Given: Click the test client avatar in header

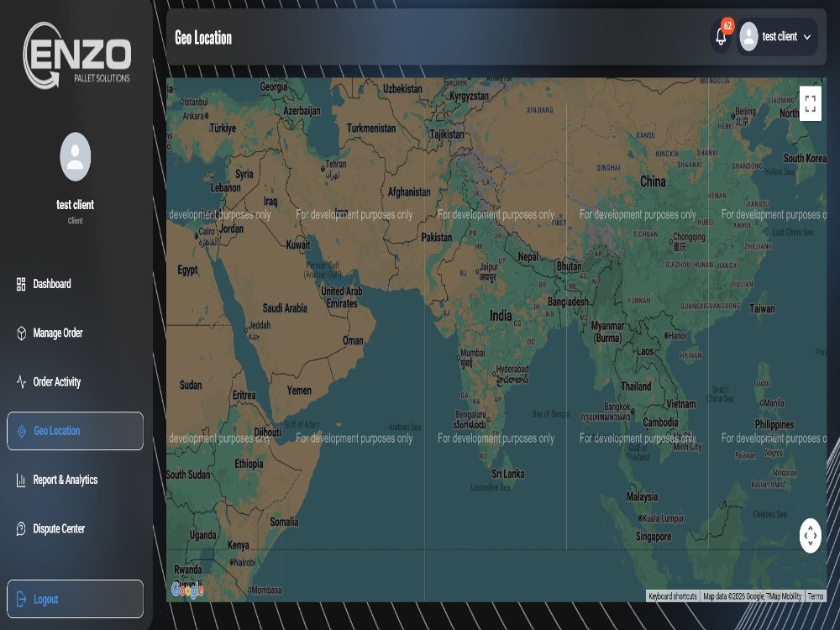Looking at the screenshot, I should pos(748,36).
